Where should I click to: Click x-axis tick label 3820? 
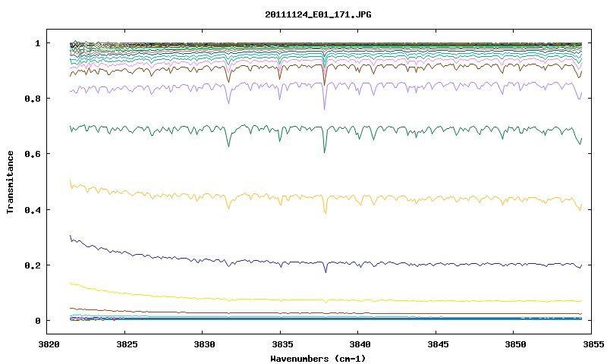pyautogui.click(x=49, y=344)
